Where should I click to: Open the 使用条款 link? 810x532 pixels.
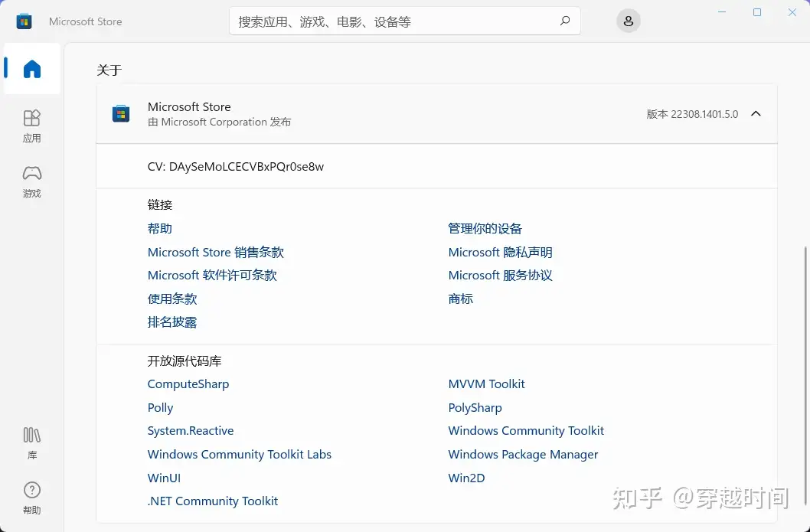coord(172,299)
